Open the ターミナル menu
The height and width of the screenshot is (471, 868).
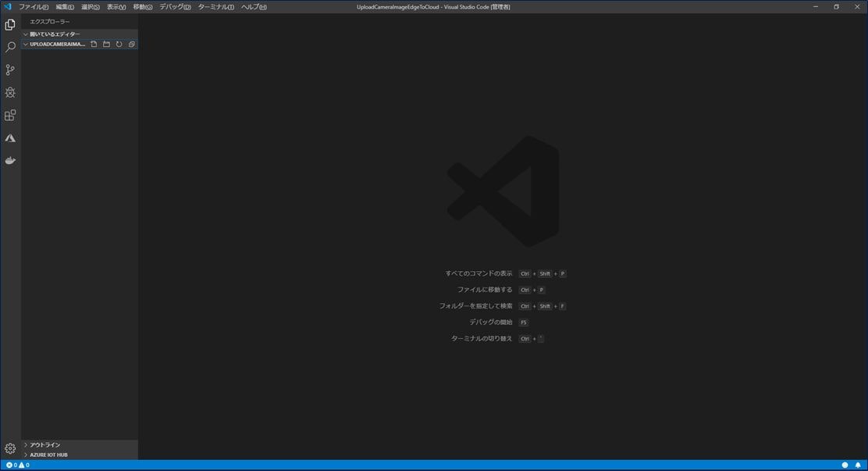click(x=215, y=6)
